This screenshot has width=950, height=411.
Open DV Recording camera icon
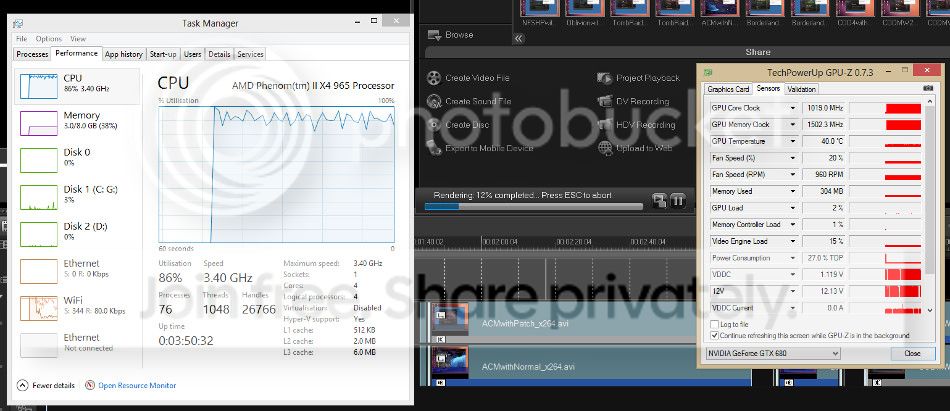point(606,101)
